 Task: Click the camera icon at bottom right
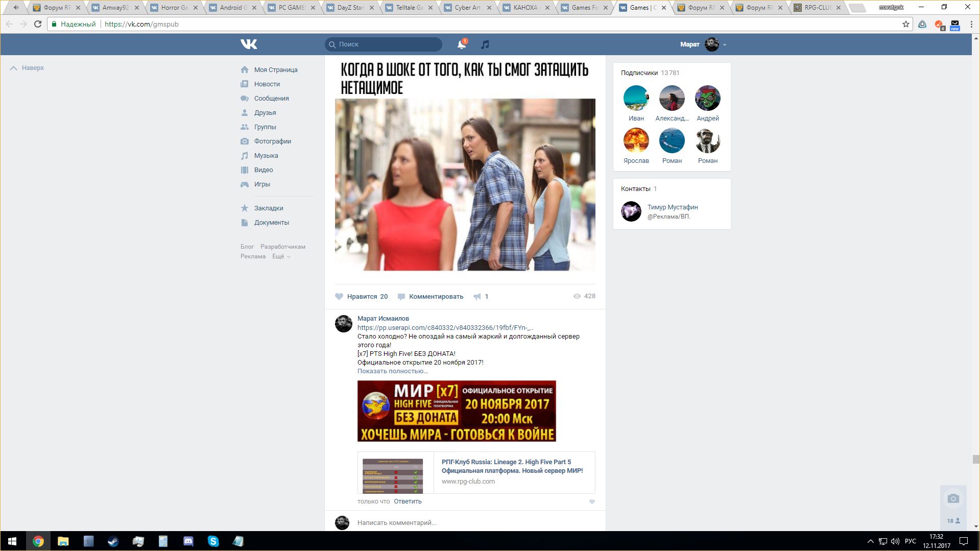(x=953, y=498)
